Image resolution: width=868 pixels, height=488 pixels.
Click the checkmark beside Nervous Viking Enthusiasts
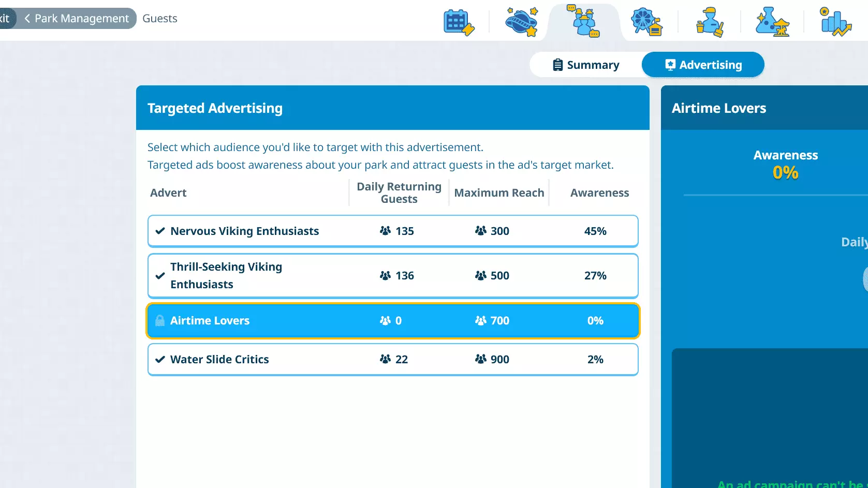(160, 231)
